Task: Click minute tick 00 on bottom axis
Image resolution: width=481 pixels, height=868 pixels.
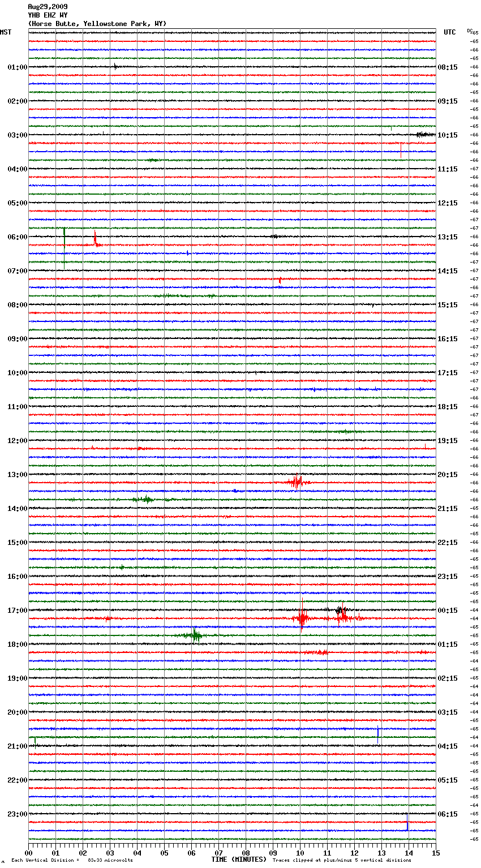Action: coord(28,853)
